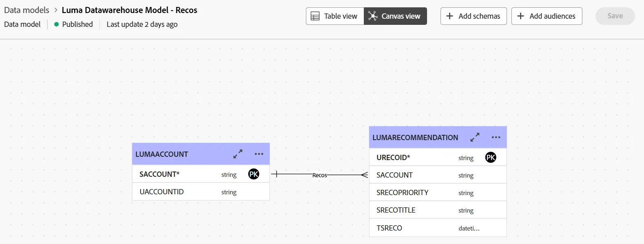The height and width of the screenshot is (244, 644).
Task: Select the TSRECO field row
Action: click(438, 228)
